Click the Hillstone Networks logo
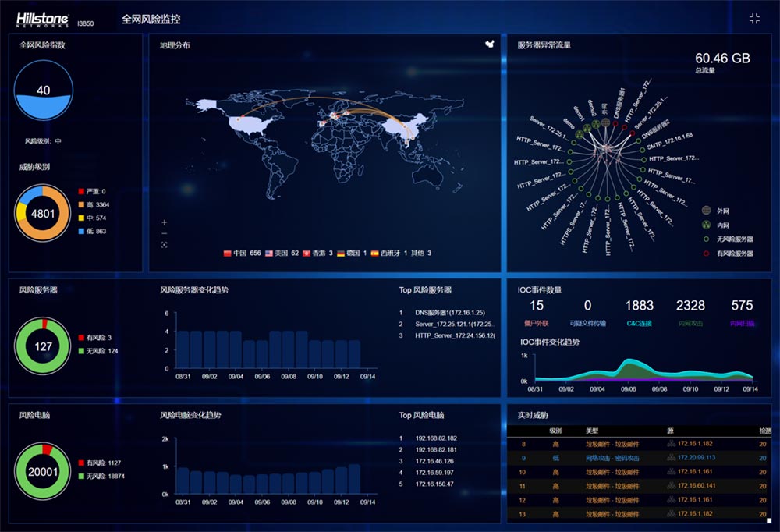780x532 pixels. [x=42, y=20]
